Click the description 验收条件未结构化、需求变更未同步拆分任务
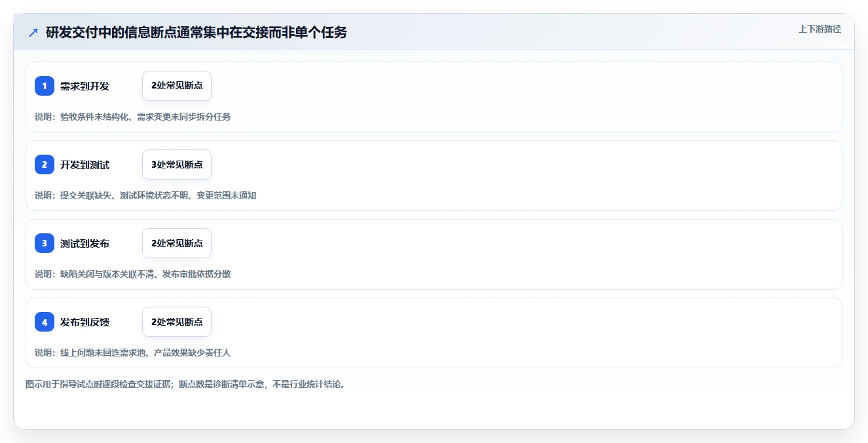This screenshot has height=443, width=868. 145,117
